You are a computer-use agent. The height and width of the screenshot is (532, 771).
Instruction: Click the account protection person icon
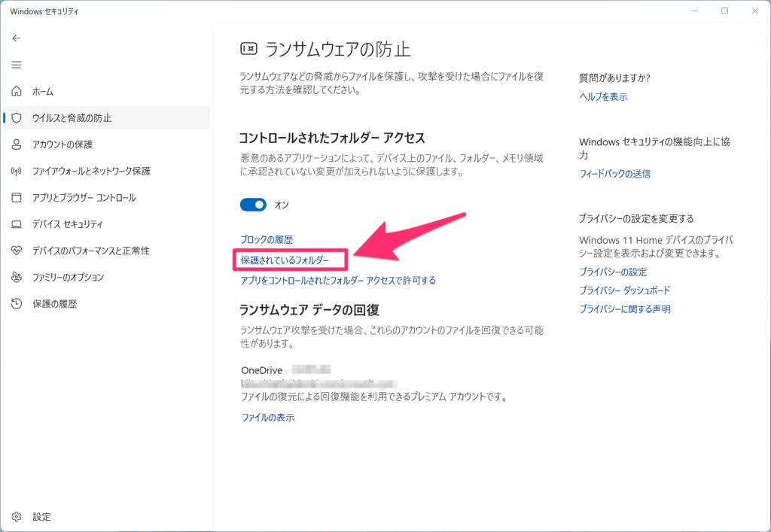[x=17, y=144]
